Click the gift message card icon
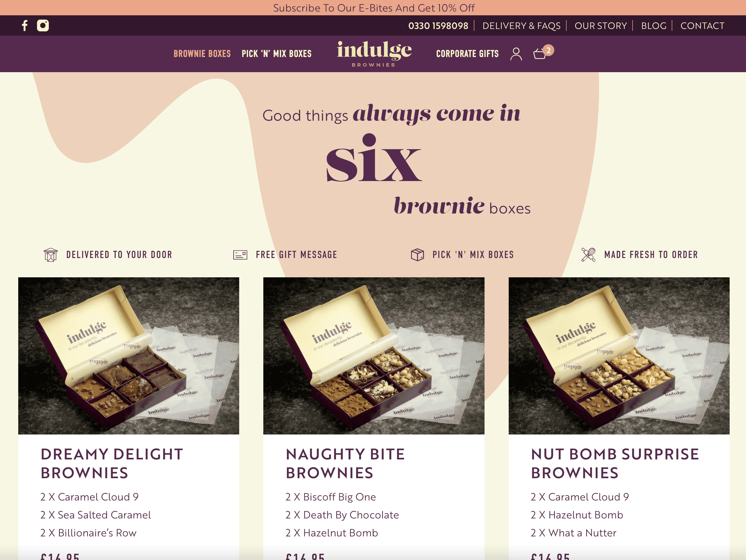This screenshot has height=560, width=746. 240,255
